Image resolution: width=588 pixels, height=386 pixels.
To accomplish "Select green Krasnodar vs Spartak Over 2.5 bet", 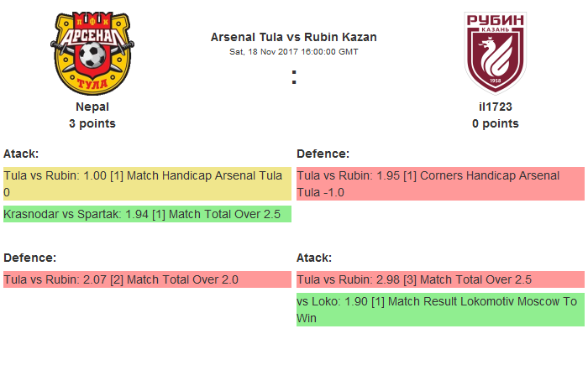I will [x=147, y=214].
